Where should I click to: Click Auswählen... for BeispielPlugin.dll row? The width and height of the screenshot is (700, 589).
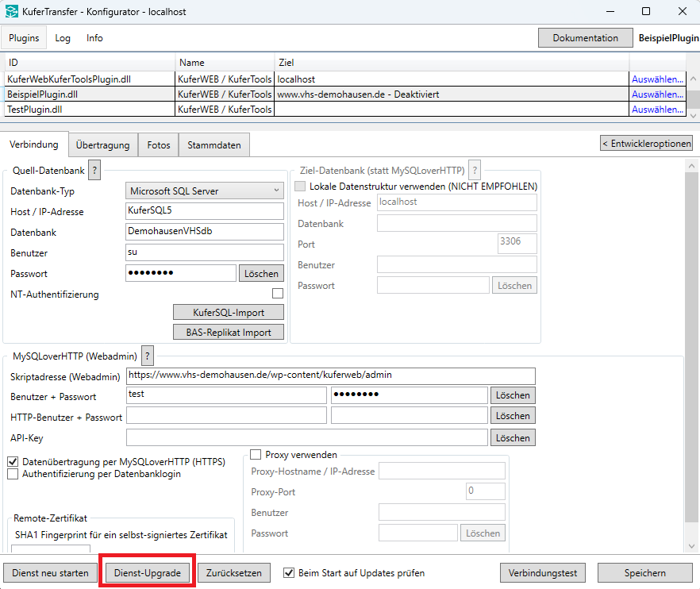(x=657, y=94)
